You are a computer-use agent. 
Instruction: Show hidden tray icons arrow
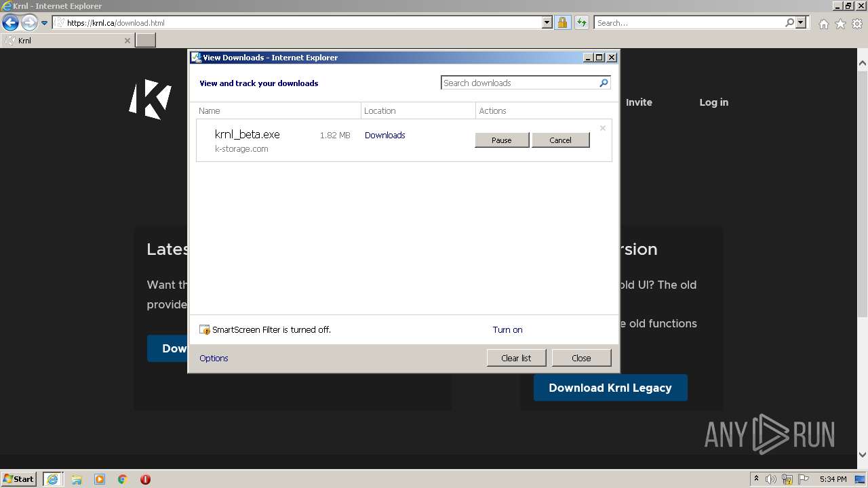(757, 479)
